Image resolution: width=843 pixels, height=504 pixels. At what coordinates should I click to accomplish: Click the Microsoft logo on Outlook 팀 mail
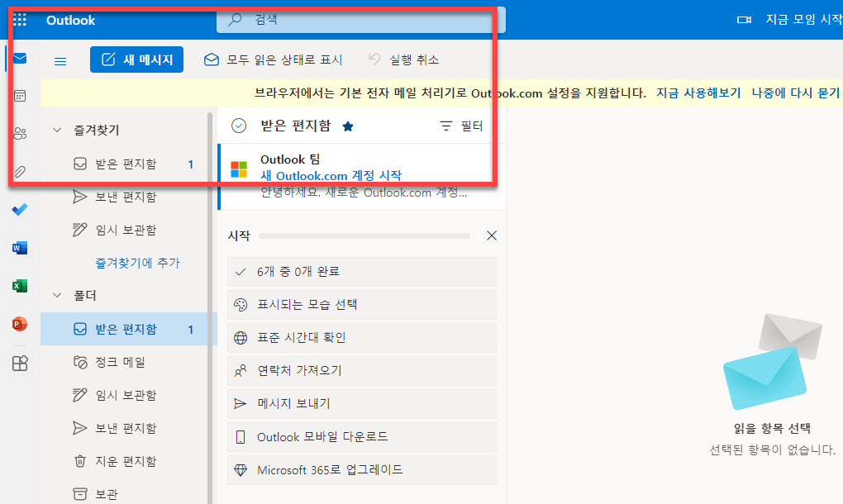pos(239,169)
